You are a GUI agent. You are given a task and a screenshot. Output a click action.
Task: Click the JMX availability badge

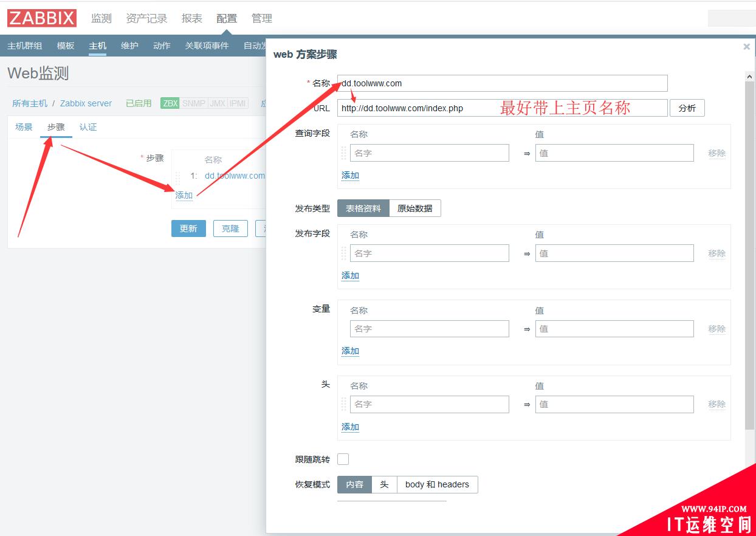[218, 103]
